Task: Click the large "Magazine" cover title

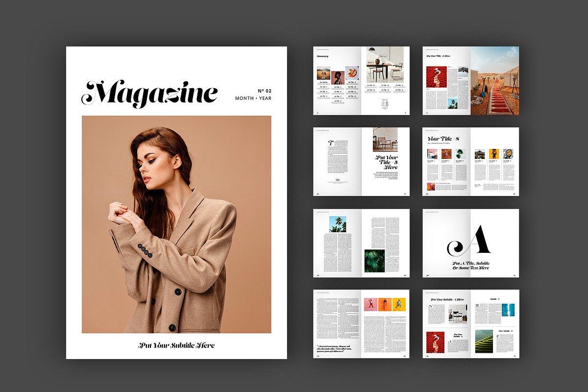Action: pyautogui.click(x=151, y=93)
